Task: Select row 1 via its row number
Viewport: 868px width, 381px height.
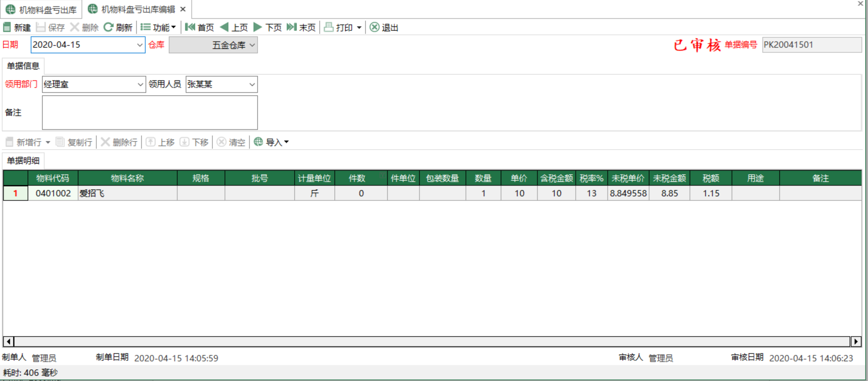Action: 15,193
